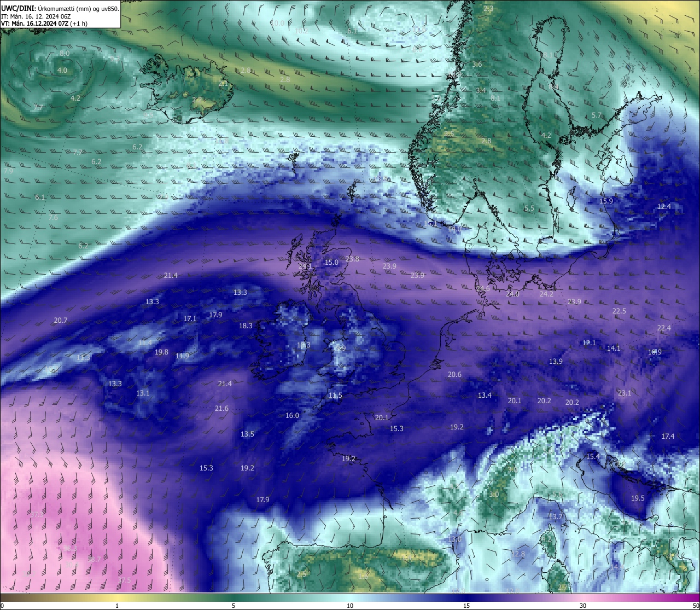The image size is (700, 610).
Task: Click the map value '23.8' east of Scotland
Action: (352, 259)
